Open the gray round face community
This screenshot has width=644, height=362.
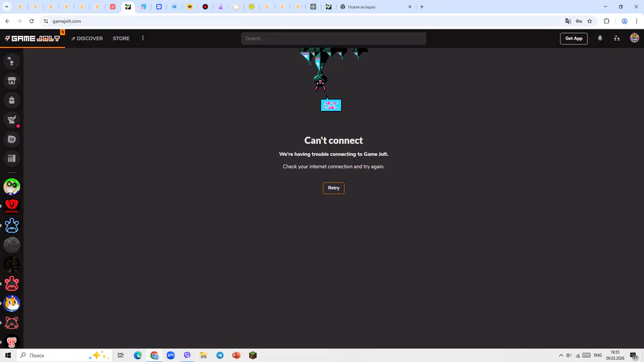tap(11, 245)
